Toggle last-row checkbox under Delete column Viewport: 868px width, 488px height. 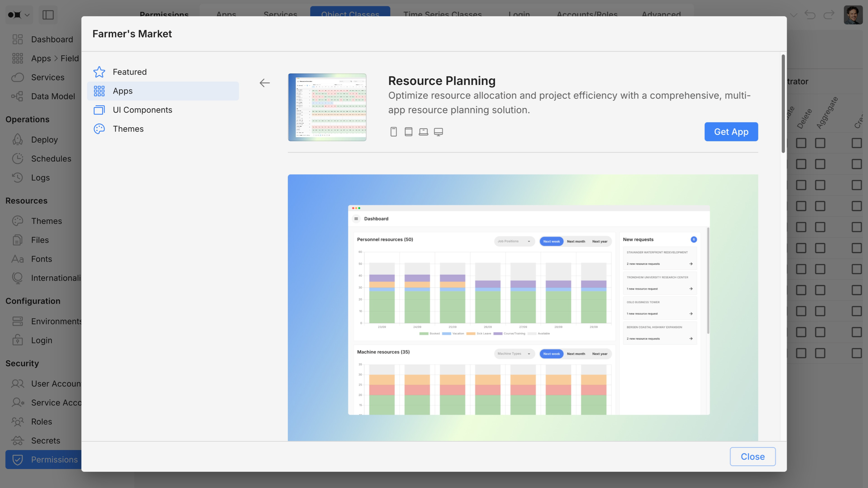[801, 353]
